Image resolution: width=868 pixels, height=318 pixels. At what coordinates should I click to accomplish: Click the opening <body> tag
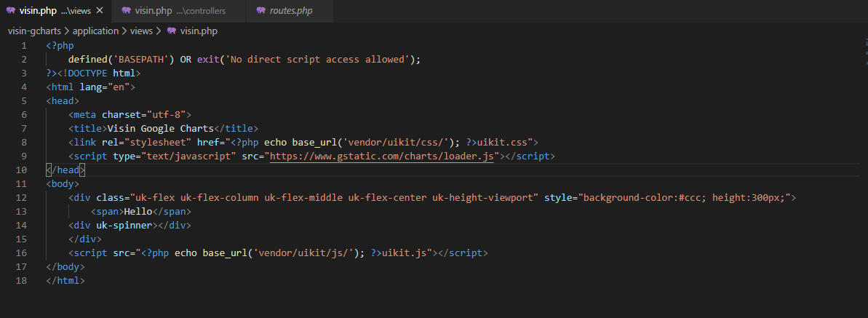63,184
